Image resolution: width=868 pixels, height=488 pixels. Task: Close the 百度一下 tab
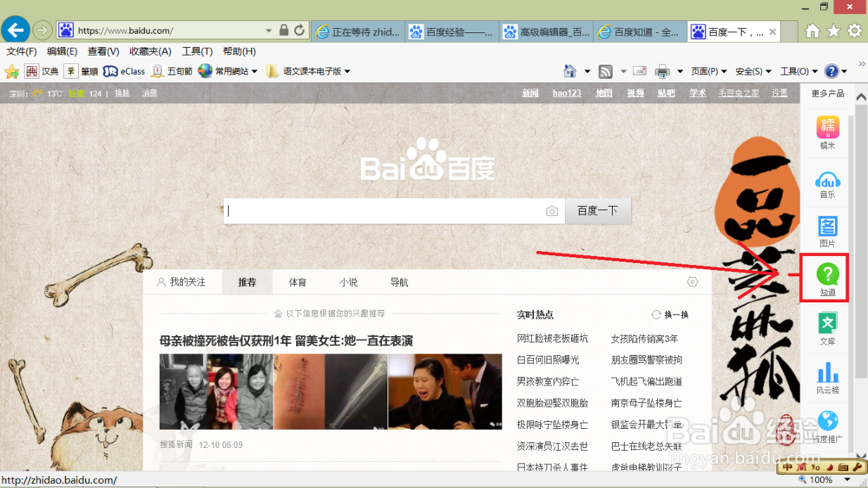[773, 32]
